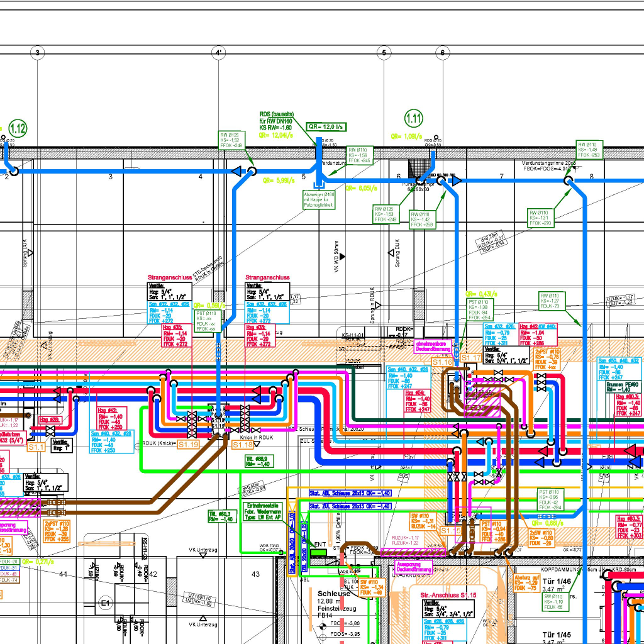Click the orange S1.19 riser tag
The image size is (644, 644).
point(188,444)
